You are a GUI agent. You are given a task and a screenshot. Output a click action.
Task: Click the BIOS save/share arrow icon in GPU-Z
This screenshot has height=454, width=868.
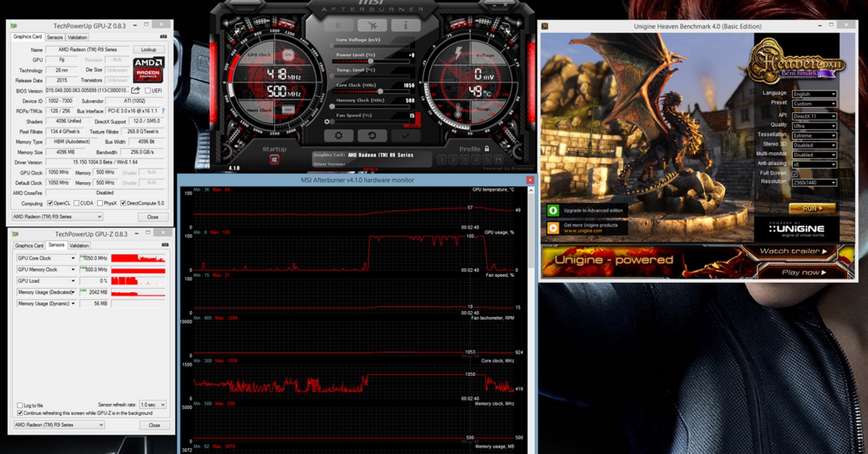click(136, 90)
